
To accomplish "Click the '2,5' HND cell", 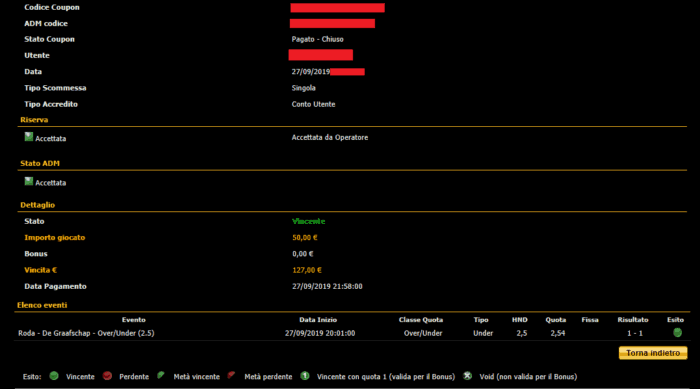I will pos(521,333).
